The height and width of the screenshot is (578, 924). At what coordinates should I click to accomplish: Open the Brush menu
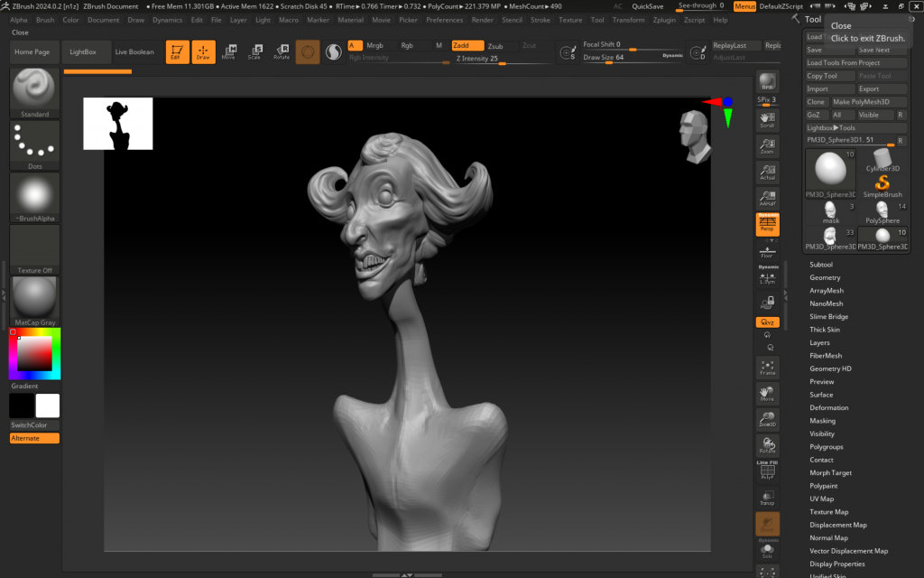(x=45, y=20)
